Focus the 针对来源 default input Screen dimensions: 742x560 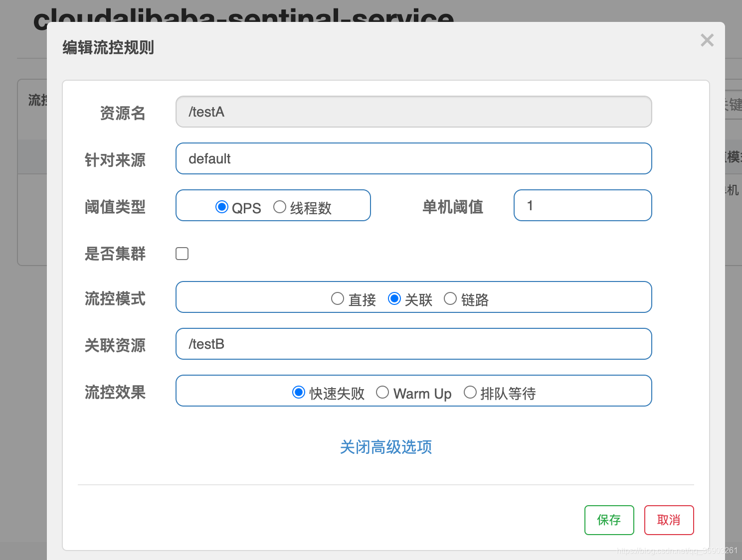(414, 158)
